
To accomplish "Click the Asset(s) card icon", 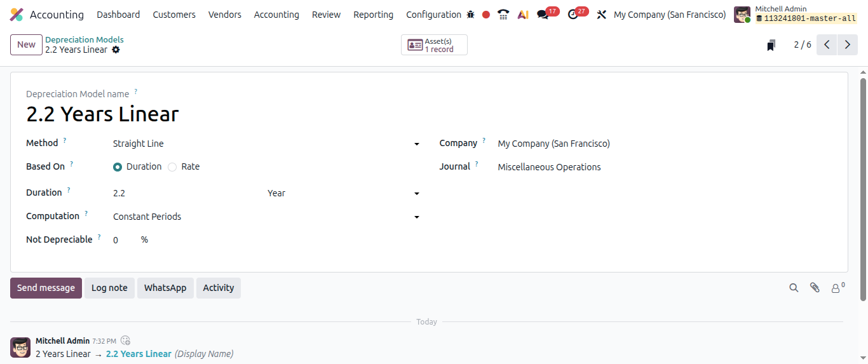I will pyautogui.click(x=415, y=45).
